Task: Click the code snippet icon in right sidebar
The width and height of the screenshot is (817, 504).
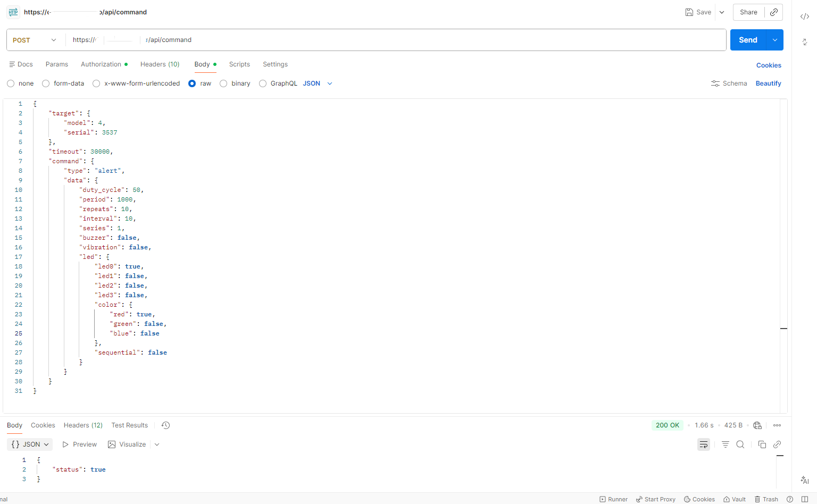Action: pyautogui.click(x=804, y=16)
